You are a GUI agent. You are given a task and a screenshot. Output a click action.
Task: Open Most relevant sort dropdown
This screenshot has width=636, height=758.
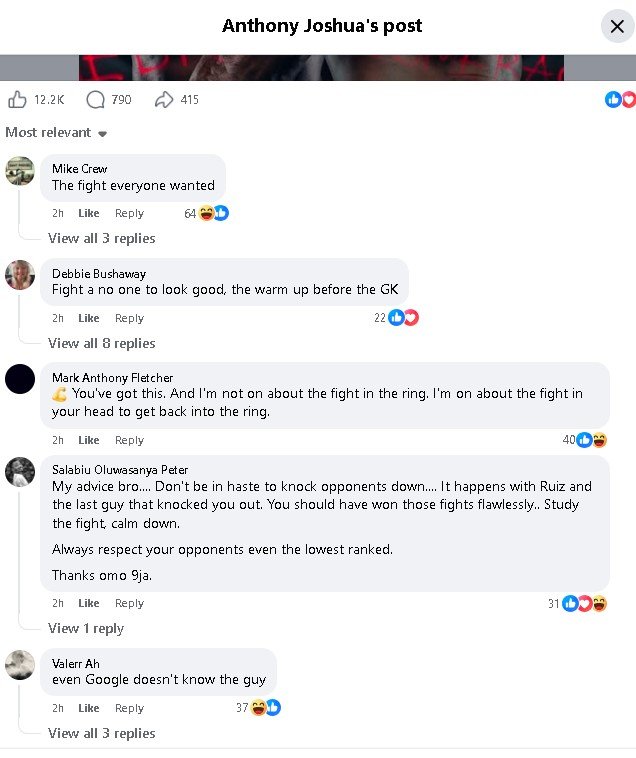click(x=56, y=133)
